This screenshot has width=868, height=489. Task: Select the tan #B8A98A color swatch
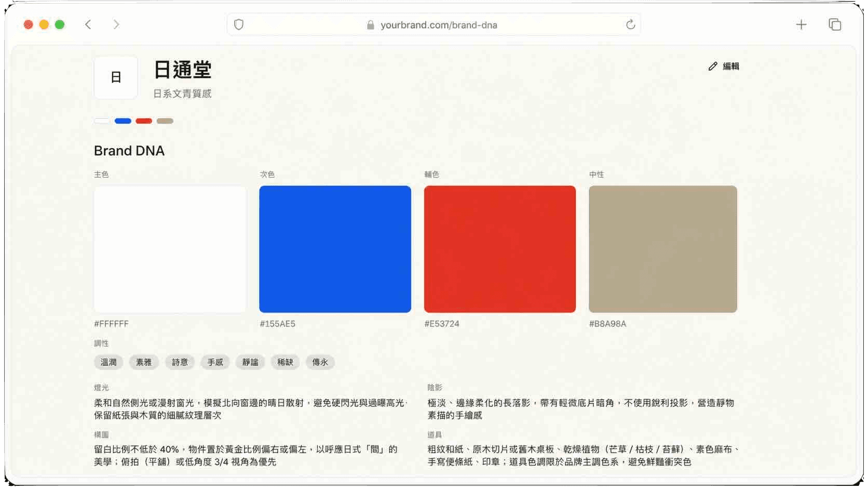point(663,249)
